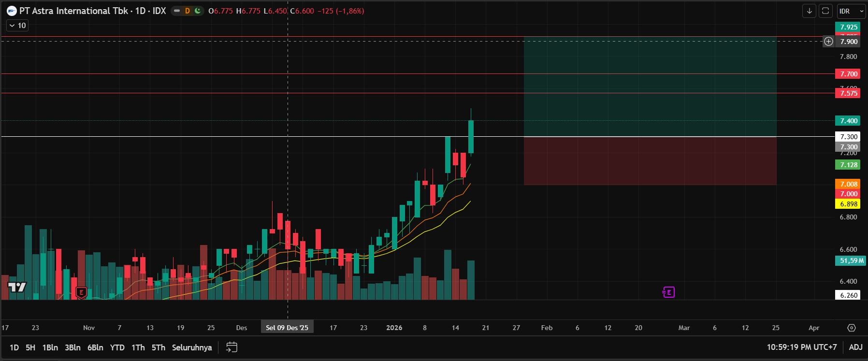Click the 6.800 price scale value
Image resolution: width=868 pixels, height=361 pixels.
point(848,217)
